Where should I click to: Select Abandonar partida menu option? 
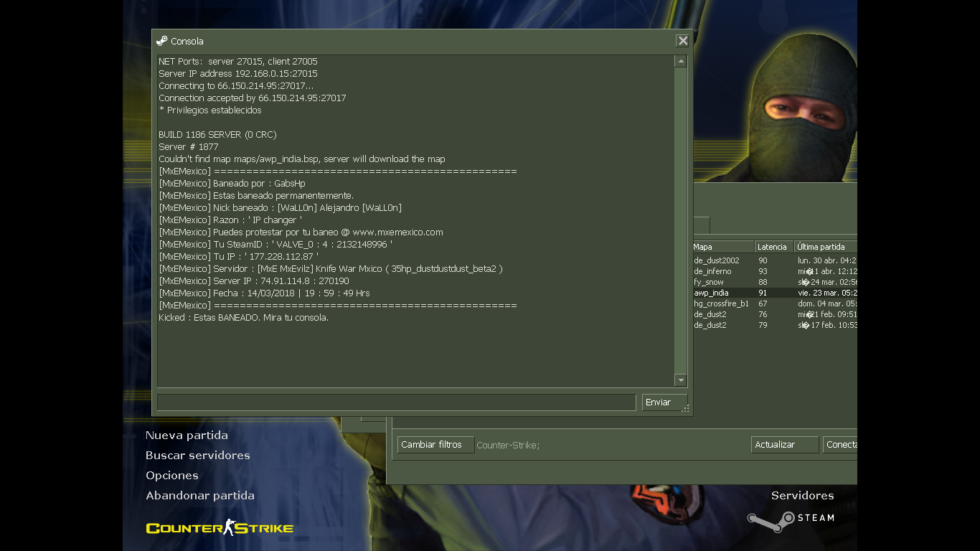pyautogui.click(x=200, y=496)
